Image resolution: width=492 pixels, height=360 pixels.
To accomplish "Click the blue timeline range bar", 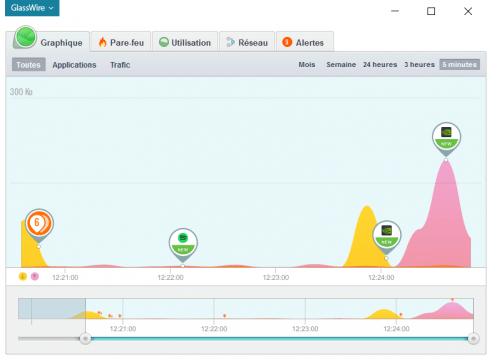I will click(279, 339).
